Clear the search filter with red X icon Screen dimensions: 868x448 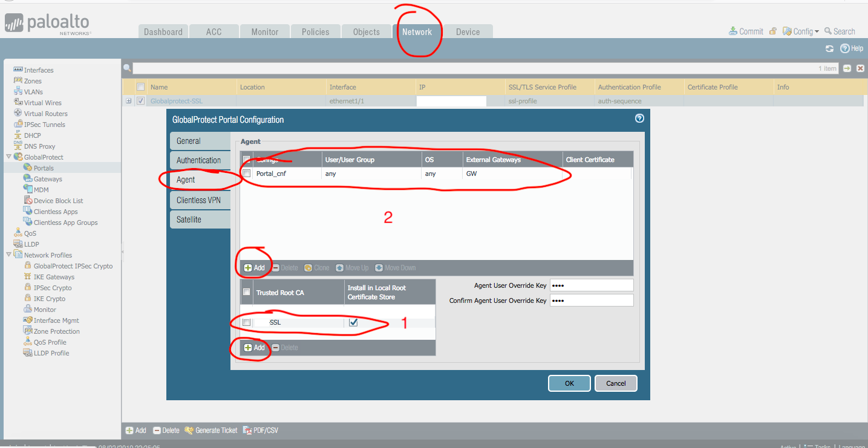point(860,68)
